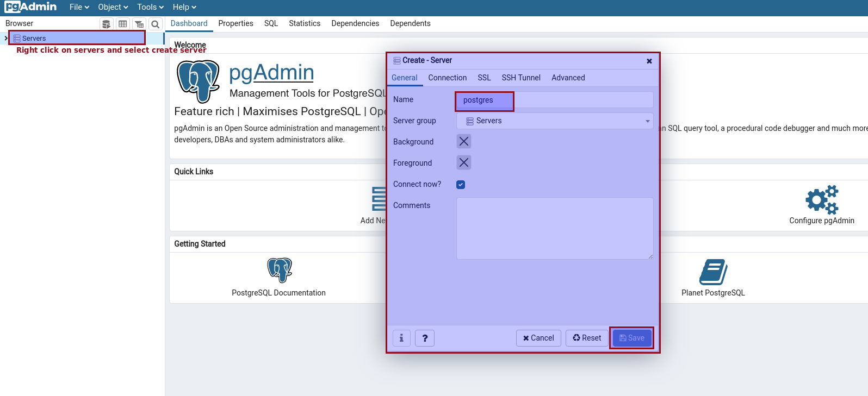The width and height of the screenshot is (868, 396).
Task: Close the Create - Server dialog
Action: (649, 61)
